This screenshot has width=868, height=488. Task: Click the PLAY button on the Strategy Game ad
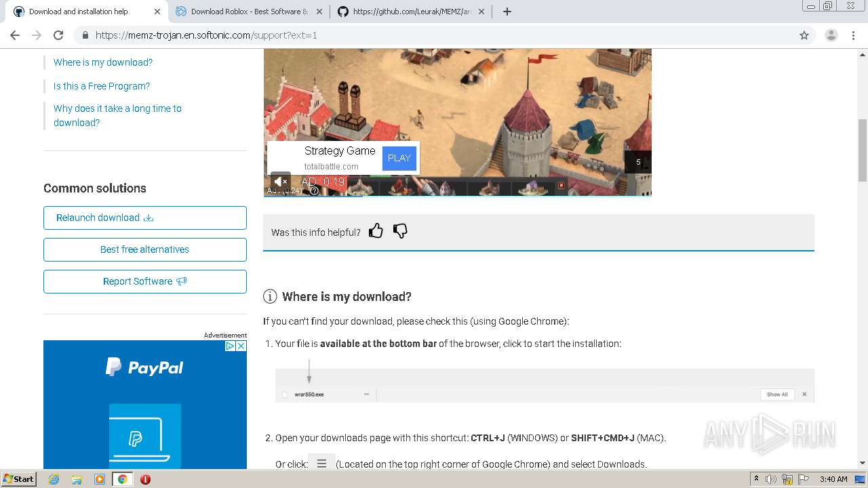click(399, 158)
